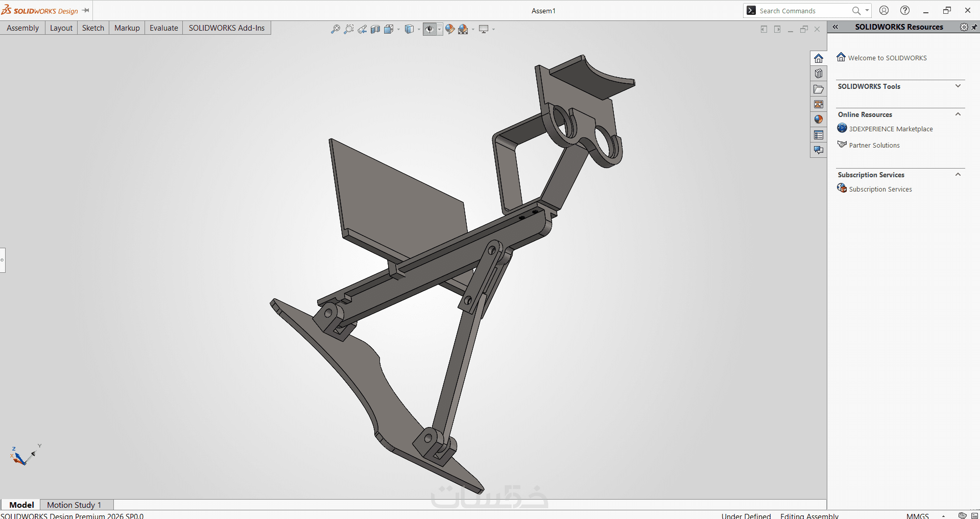
Task: Open Appearances, Scenes, and Decals tab
Action: (x=819, y=120)
